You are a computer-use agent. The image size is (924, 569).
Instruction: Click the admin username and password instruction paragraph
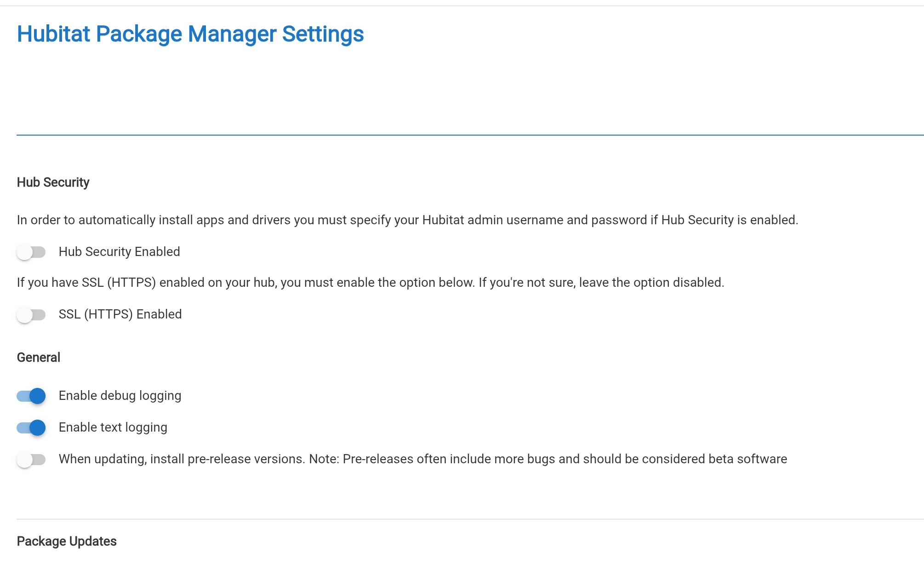click(x=407, y=220)
